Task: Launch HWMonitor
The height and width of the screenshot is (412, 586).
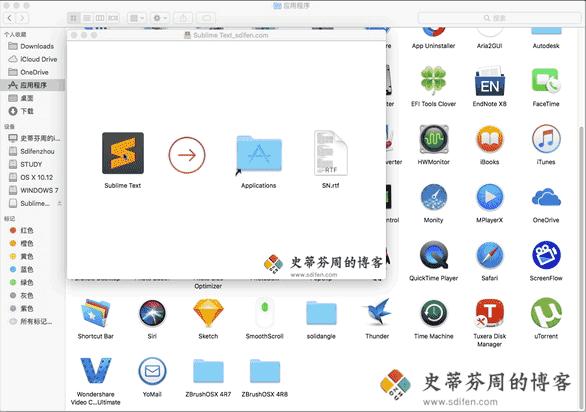Action: (x=434, y=139)
